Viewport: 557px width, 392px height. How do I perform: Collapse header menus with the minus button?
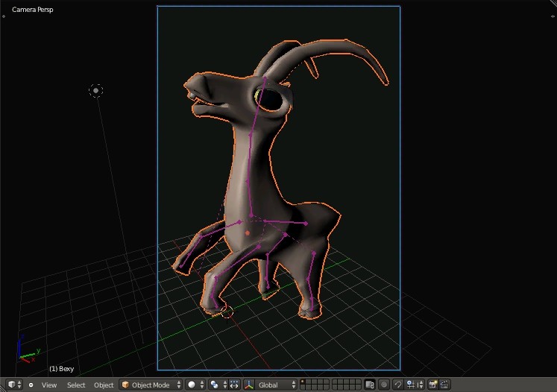[x=31, y=385]
